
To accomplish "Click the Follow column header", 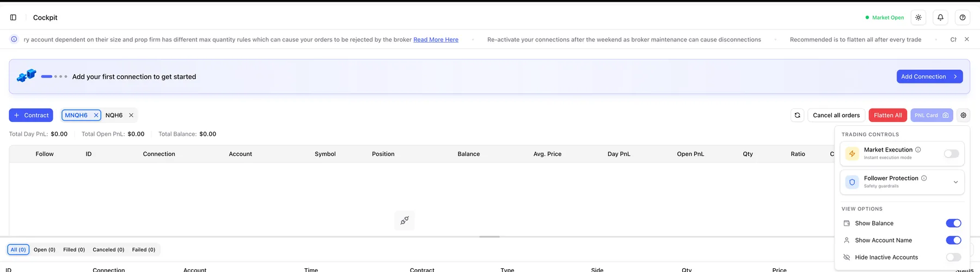I will 45,154.
